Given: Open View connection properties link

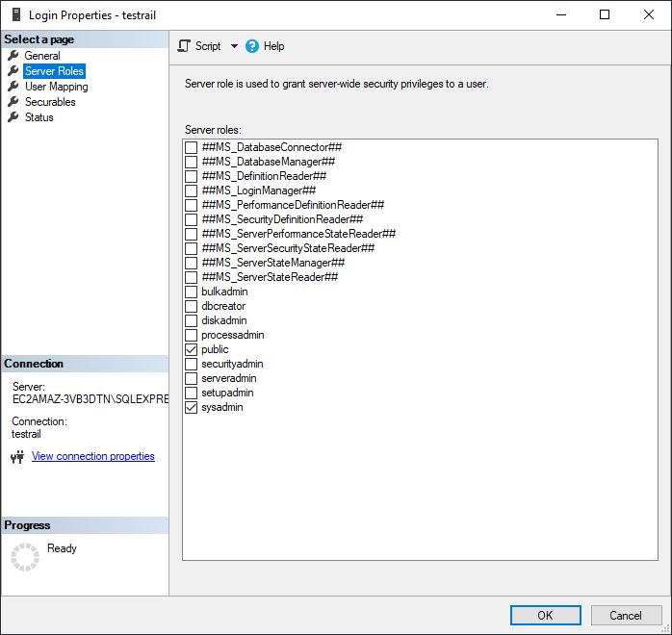Looking at the screenshot, I should point(92,456).
